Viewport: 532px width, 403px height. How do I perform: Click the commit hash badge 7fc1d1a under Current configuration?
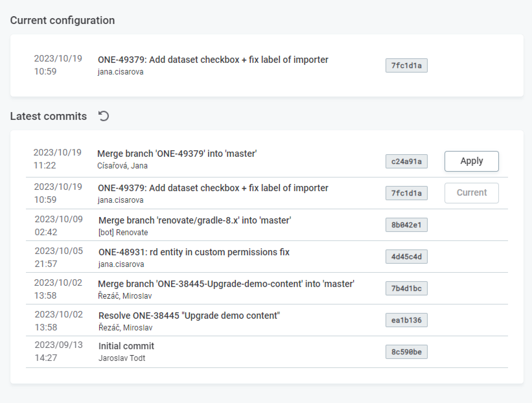406,65
